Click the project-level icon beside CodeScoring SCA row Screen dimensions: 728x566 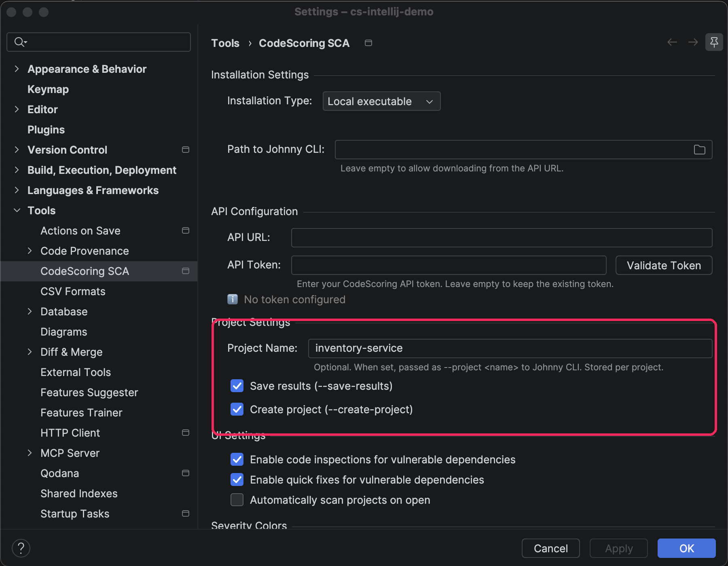(x=186, y=271)
